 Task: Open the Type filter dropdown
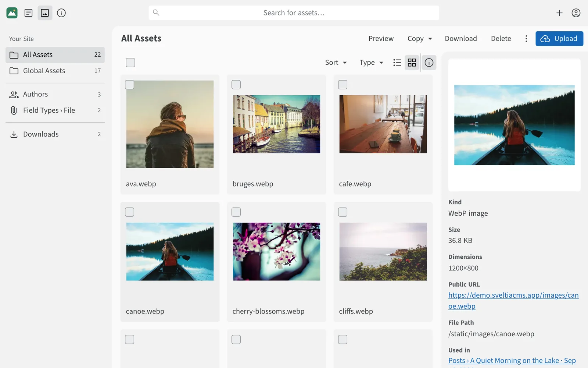(x=371, y=63)
